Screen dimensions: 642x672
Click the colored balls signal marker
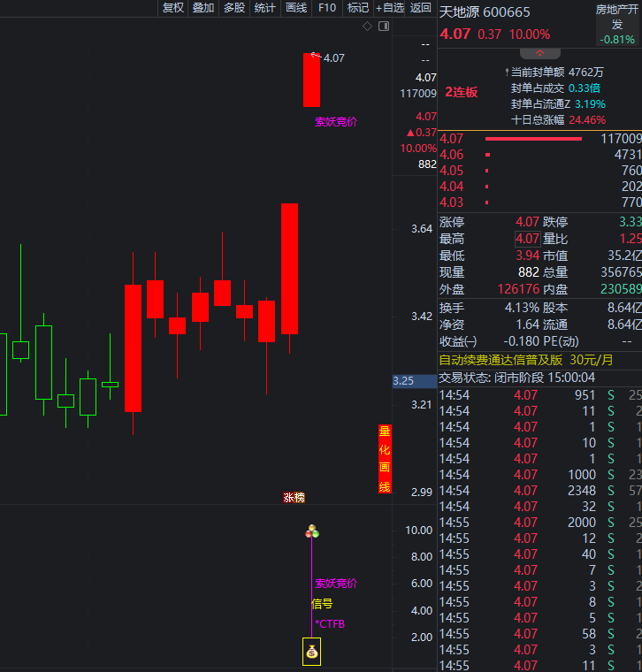tap(312, 531)
